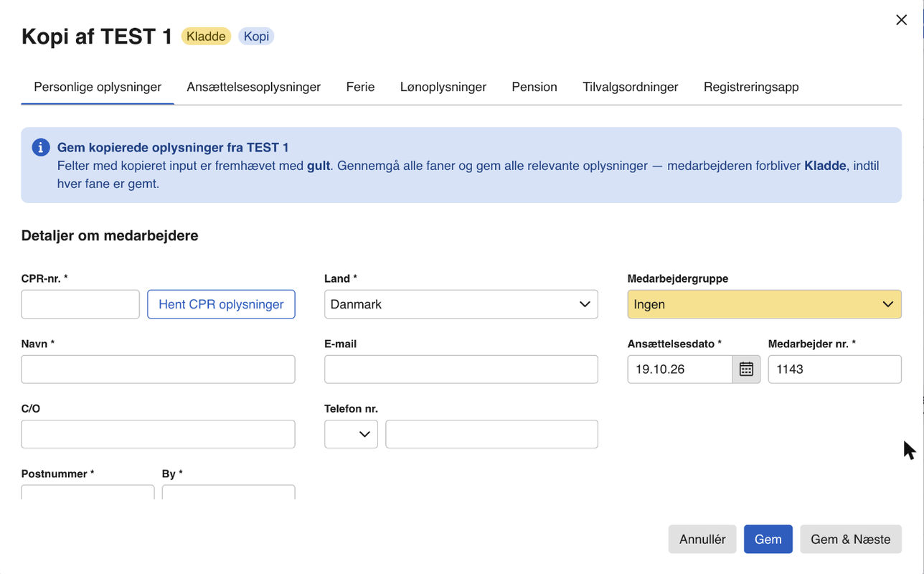The width and height of the screenshot is (924, 574).
Task: Click the C/O input field
Action: click(x=158, y=434)
